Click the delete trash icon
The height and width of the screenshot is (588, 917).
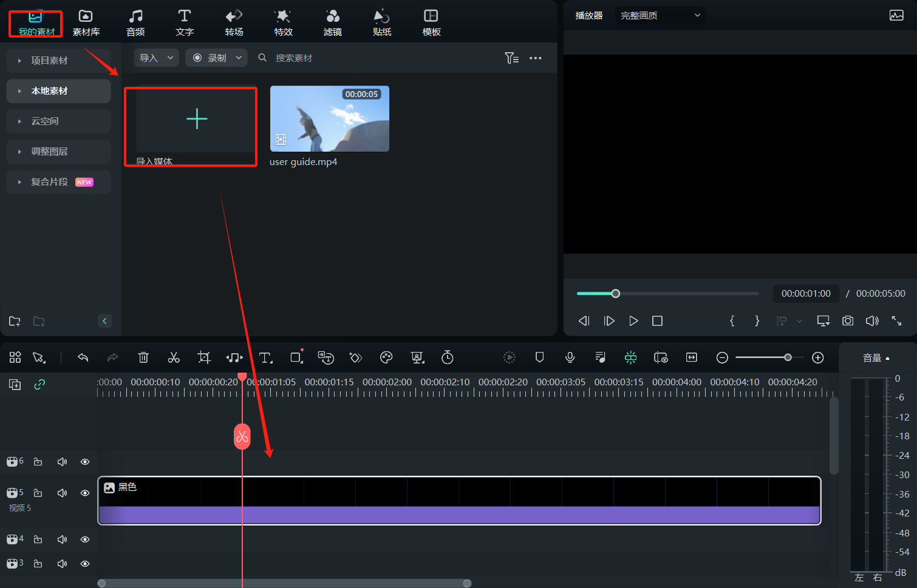pos(143,357)
